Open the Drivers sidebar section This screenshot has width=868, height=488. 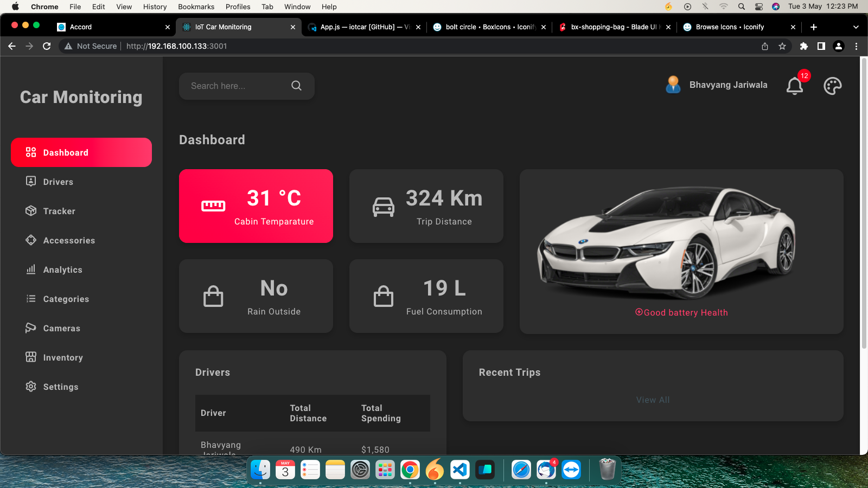58,182
